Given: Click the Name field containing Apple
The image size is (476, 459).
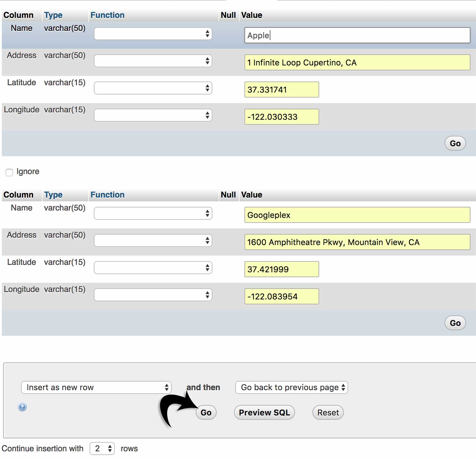Looking at the screenshot, I should (357, 35).
